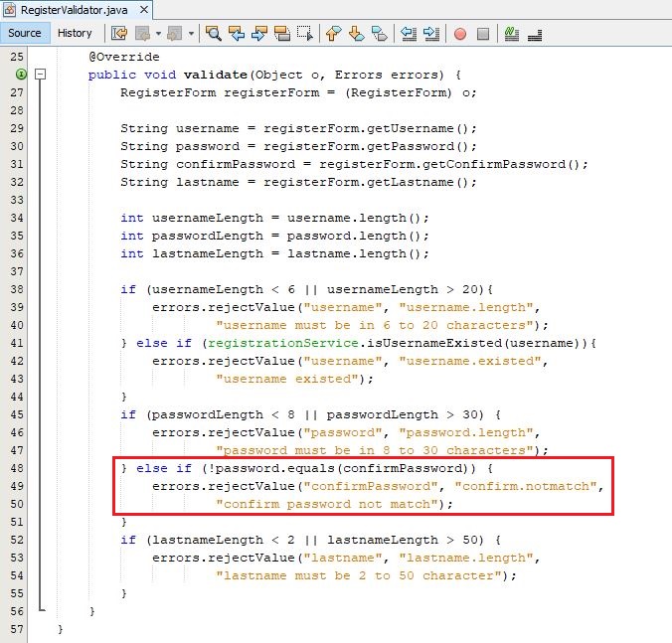Click the "password.length" string literal
Screen dimensions: 672x643
[x=466, y=432]
